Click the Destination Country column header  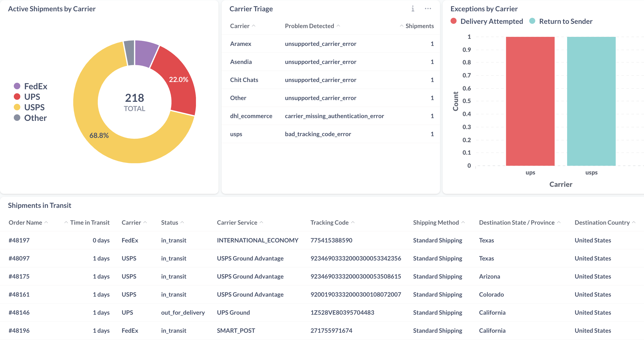pyautogui.click(x=602, y=222)
